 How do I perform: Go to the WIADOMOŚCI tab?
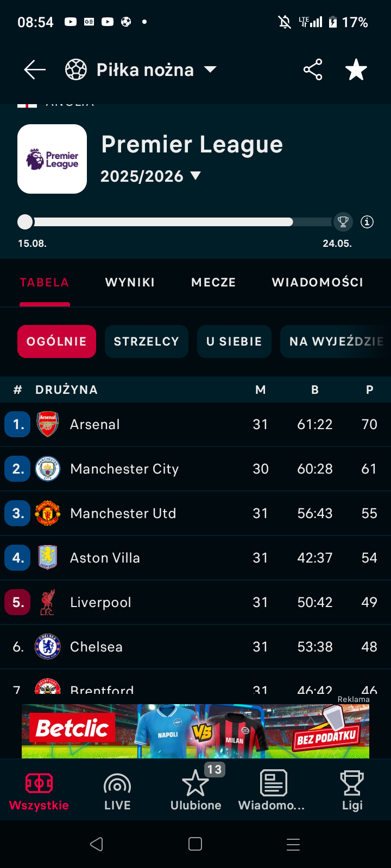318,282
